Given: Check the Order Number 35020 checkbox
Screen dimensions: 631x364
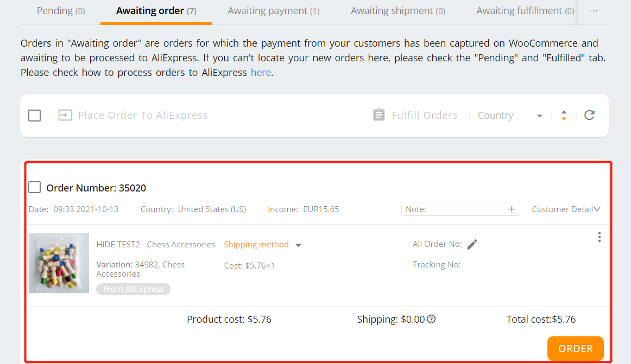Looking at the screenshot, I should (35, 187).
